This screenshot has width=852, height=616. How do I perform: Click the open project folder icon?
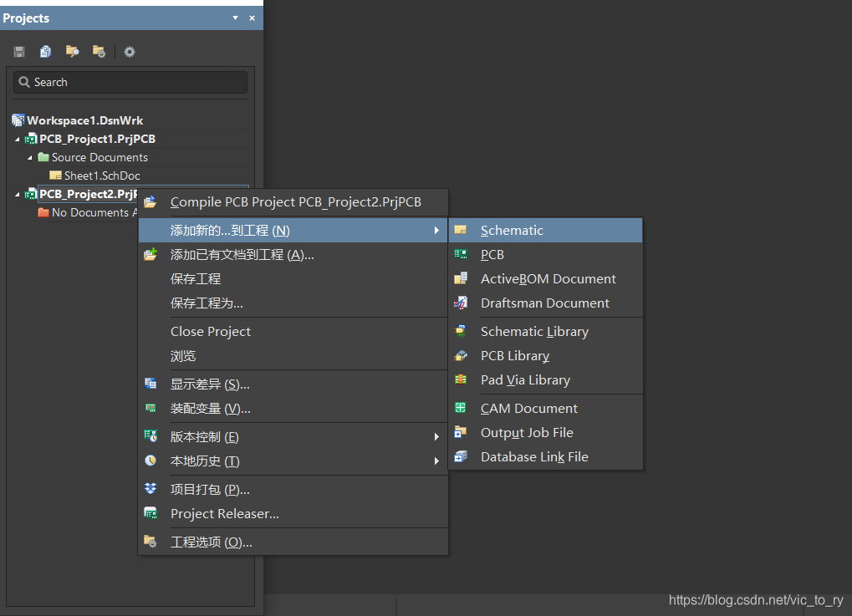pos(72,52)
